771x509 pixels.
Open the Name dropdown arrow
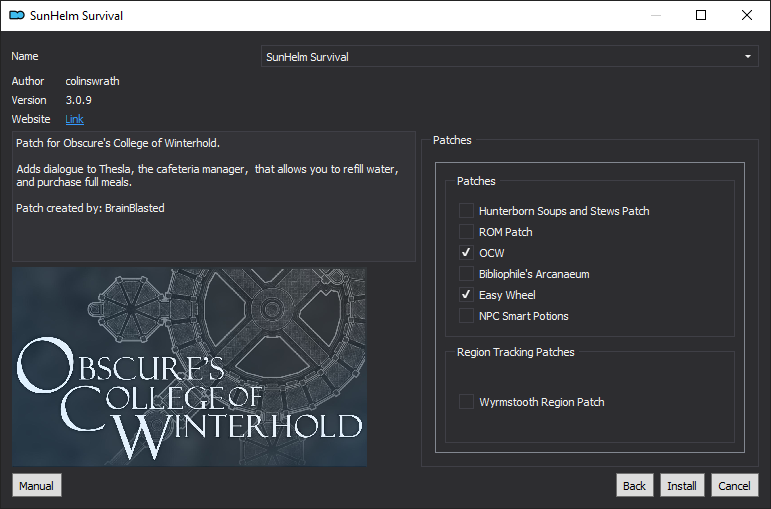coord(748,57)
